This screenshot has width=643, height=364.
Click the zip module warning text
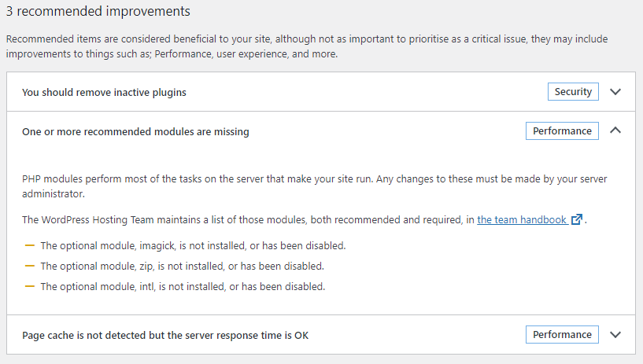tap(182, 266)
